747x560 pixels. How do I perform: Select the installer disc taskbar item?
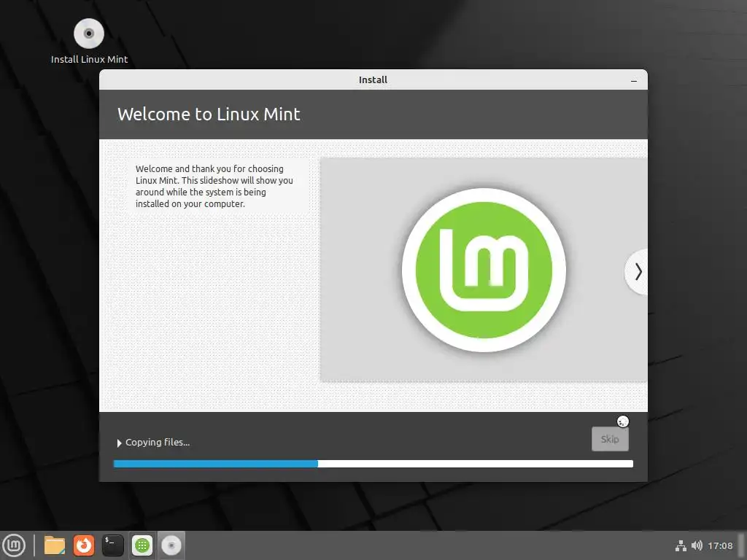coord(171,545)
